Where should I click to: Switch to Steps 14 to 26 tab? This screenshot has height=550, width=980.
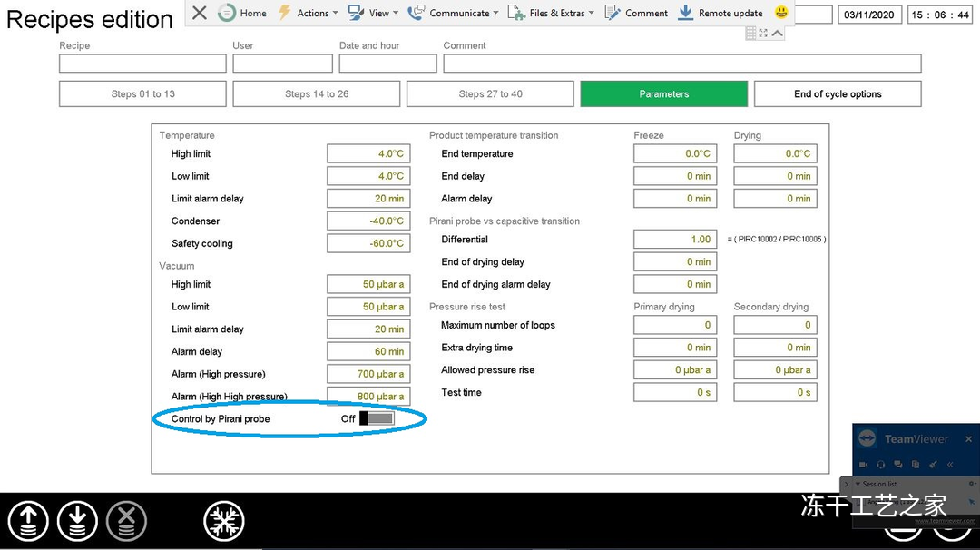pyautogui.click(x=317, y=93)
